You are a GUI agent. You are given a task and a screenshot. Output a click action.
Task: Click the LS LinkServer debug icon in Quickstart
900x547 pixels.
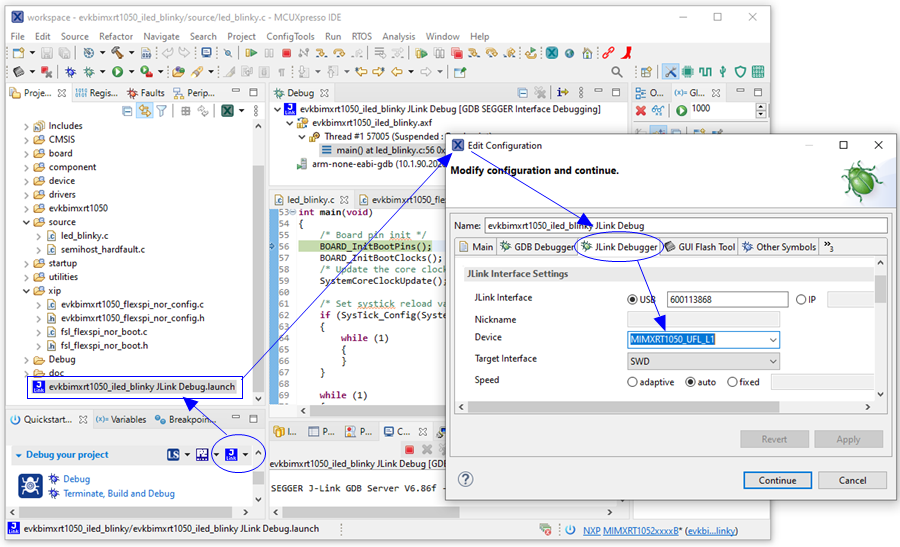(173, 455)
